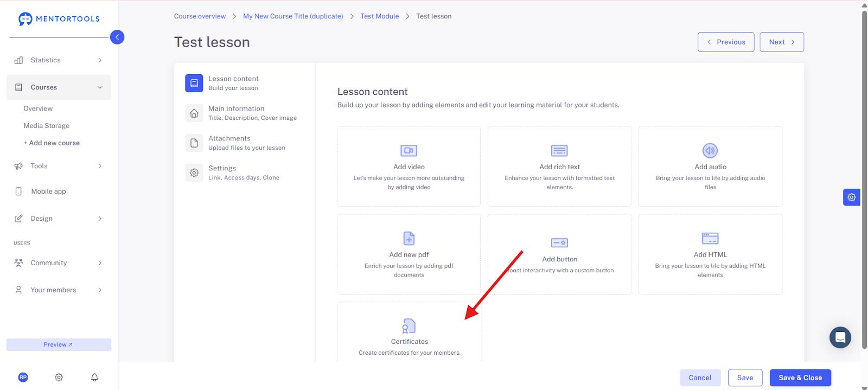Image resolution: width=868 pixels, height=390 pixels.
Task: Click the Community people icon
Action: (18, 263)
